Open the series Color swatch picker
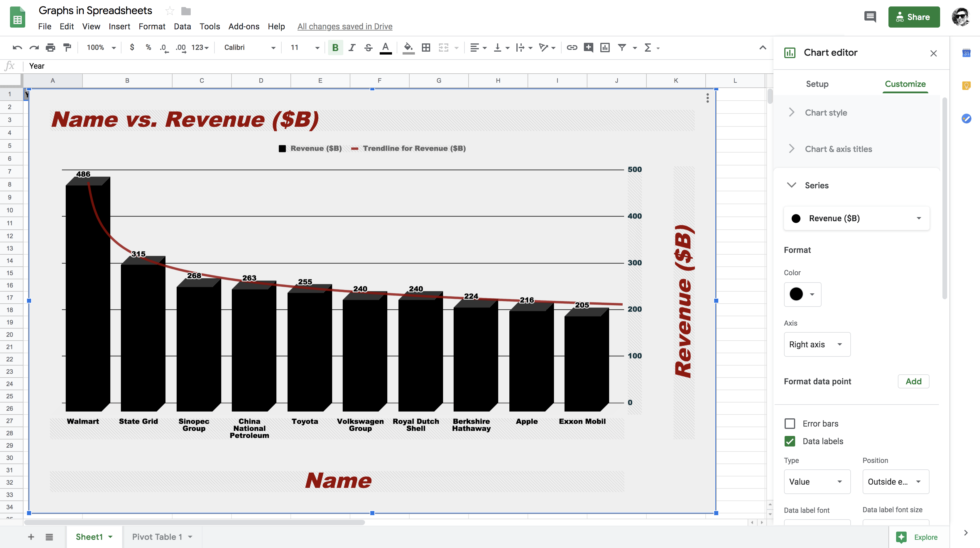The height and width of the screenshot is (548, 980). pos(802,294)
